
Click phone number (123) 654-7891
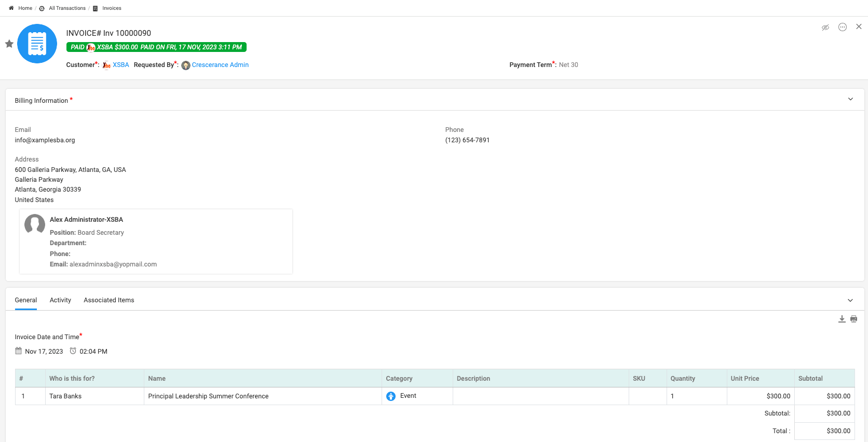[x=467, y=140]
